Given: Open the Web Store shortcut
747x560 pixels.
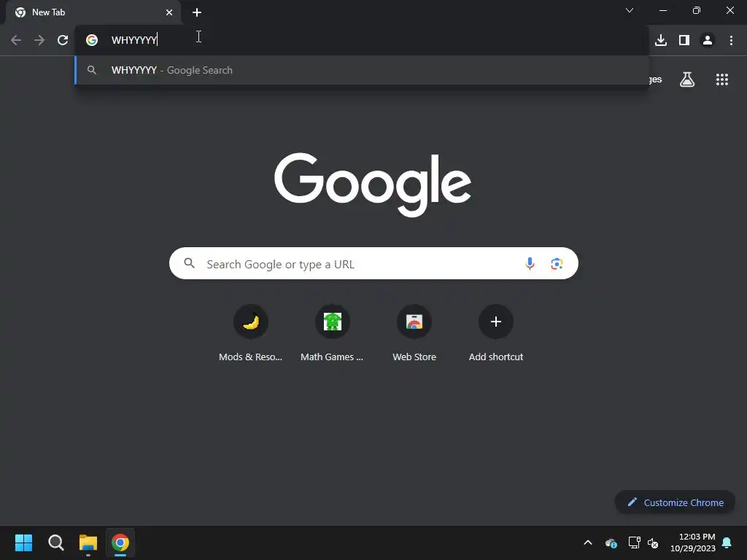Looking at the screenshot, I should [x=414, y=334].
